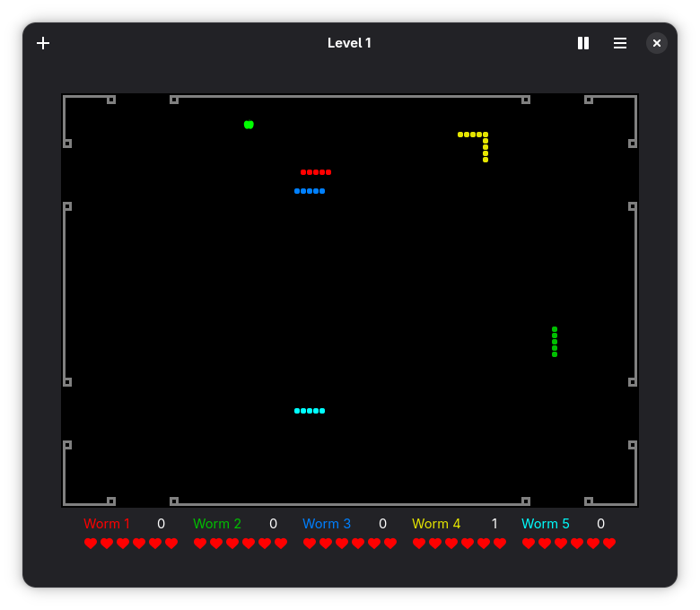The image size is (700, 610).
Task: Click the Level 1 window title
Action: [349, 43]
